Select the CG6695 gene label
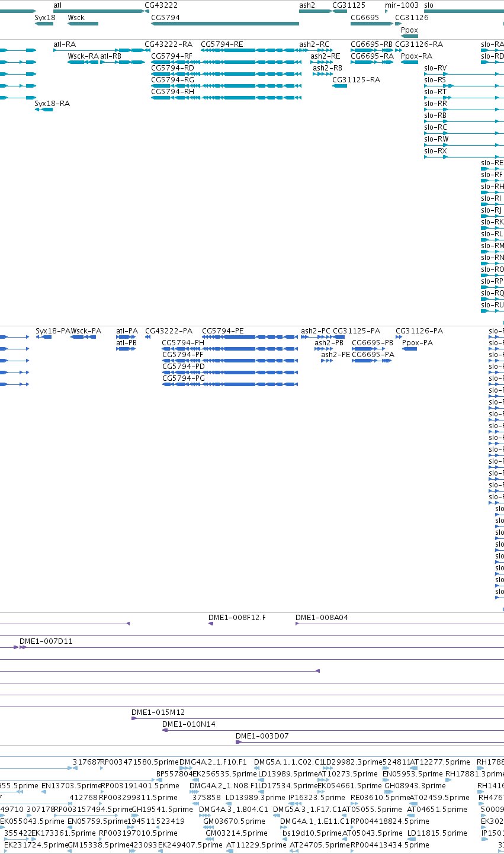This screenshot has width=504, height=854. tap(365, 18)
